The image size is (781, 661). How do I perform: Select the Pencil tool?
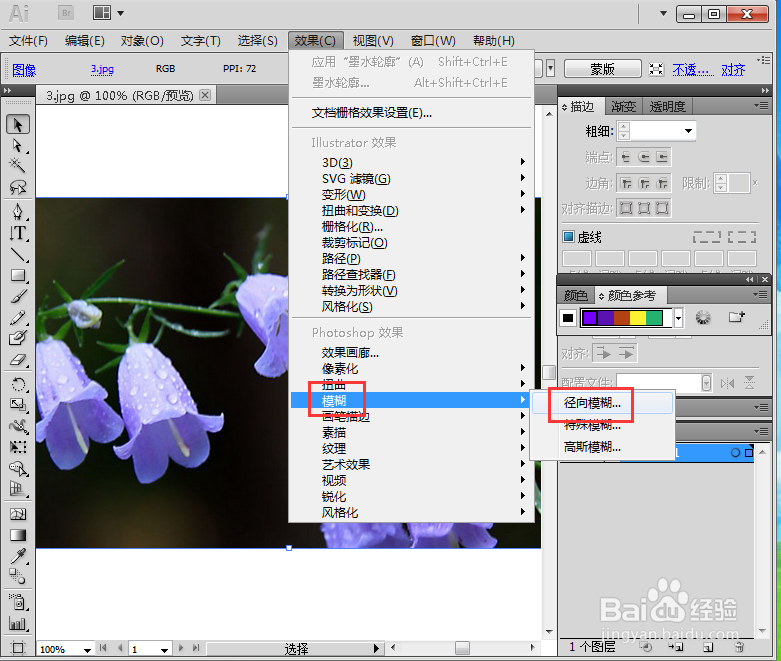[18, 318]
